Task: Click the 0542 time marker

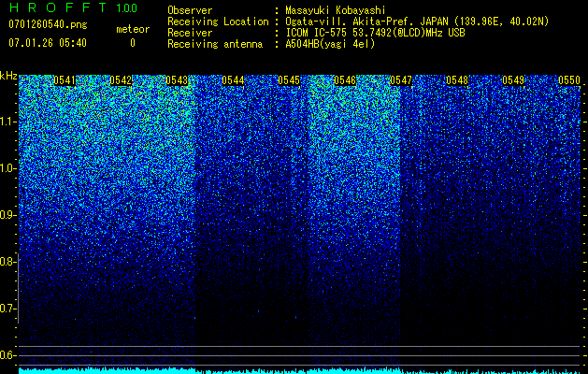Action: (x=121, y=80)
